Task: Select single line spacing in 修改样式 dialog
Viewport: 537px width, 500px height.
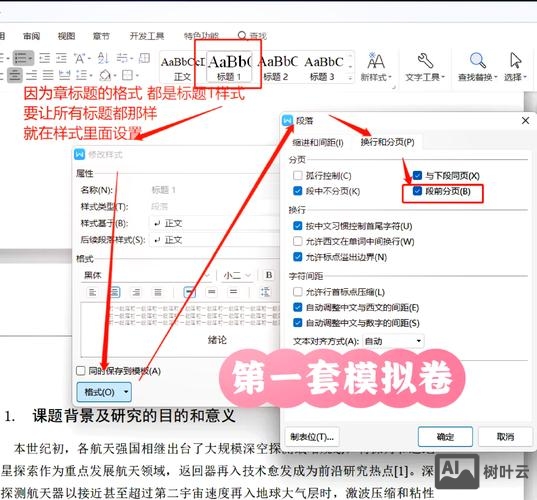Action: [x=189, y=292]
